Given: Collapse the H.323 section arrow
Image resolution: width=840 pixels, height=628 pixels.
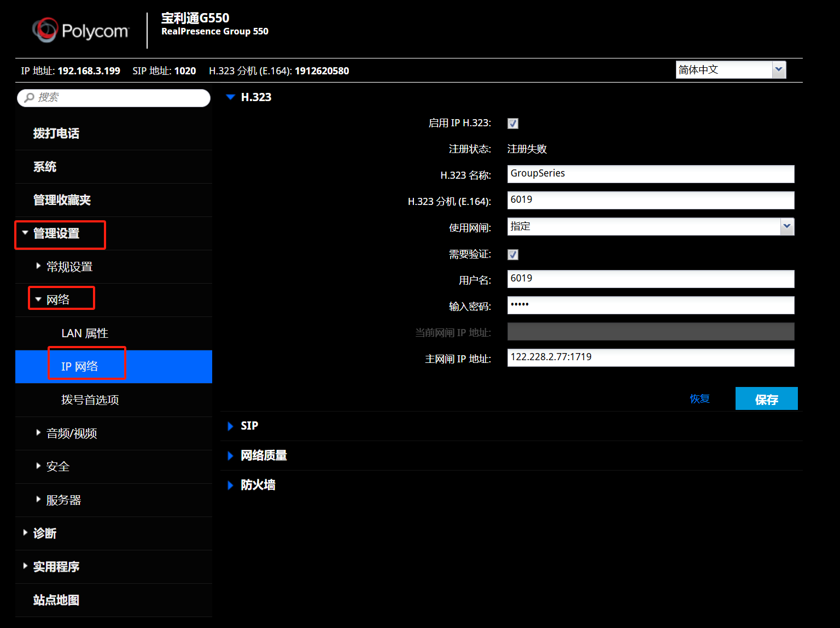Looking at the screenshot, I should (x=231, y=97).
